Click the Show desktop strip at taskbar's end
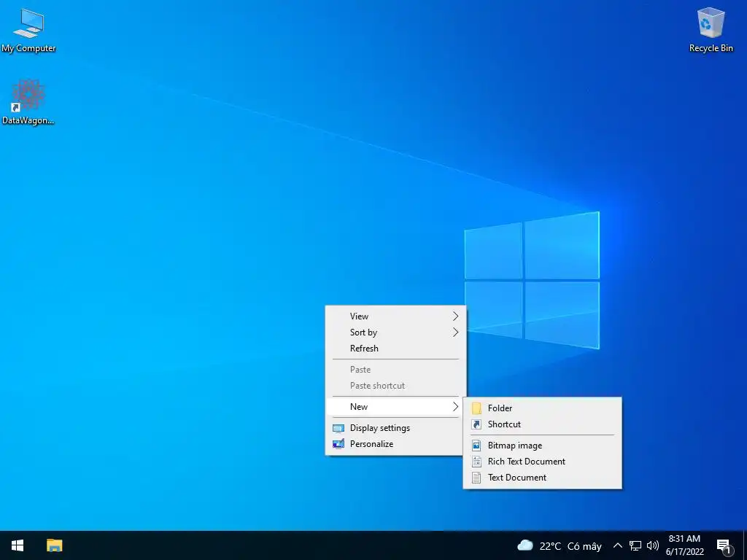 [x=745, y=545]
